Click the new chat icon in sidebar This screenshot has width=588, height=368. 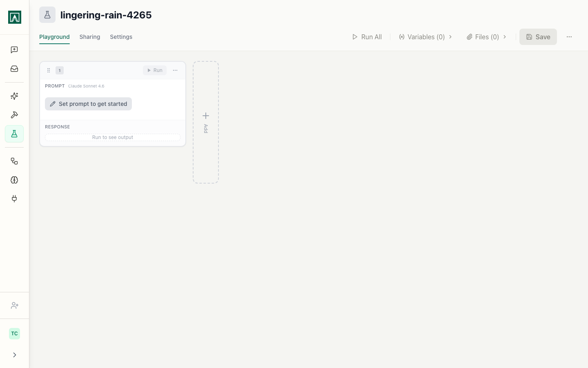pyautogui.click(x=14, y=50)
